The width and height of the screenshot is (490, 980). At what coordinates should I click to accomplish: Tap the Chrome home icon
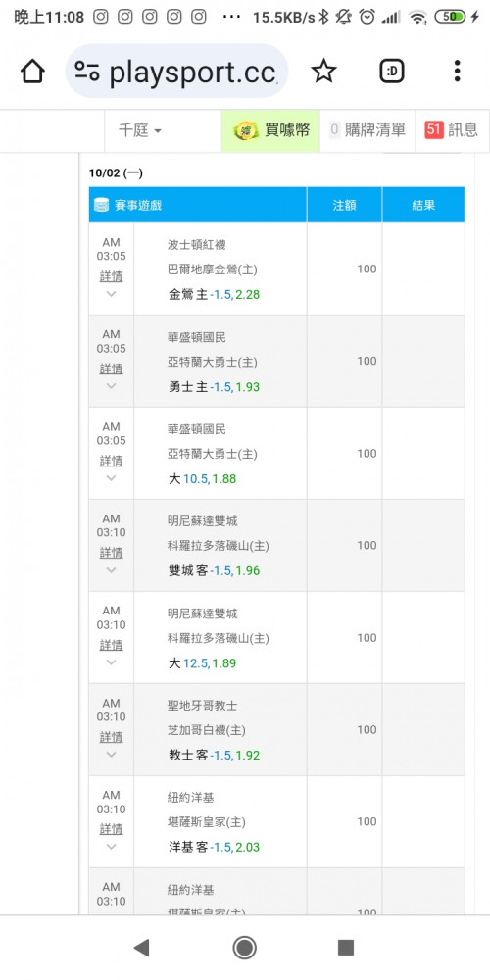[x=32, y=72]
